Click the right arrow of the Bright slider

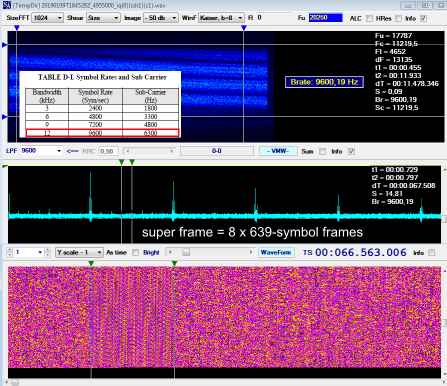tap(251, 252)
